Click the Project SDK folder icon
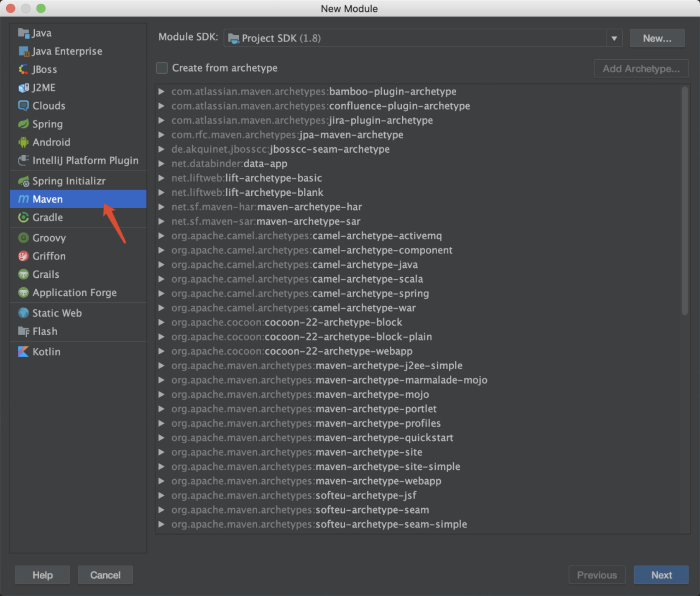Image resolution: width=700 pixels, height=596 pixels. (234, 38)
